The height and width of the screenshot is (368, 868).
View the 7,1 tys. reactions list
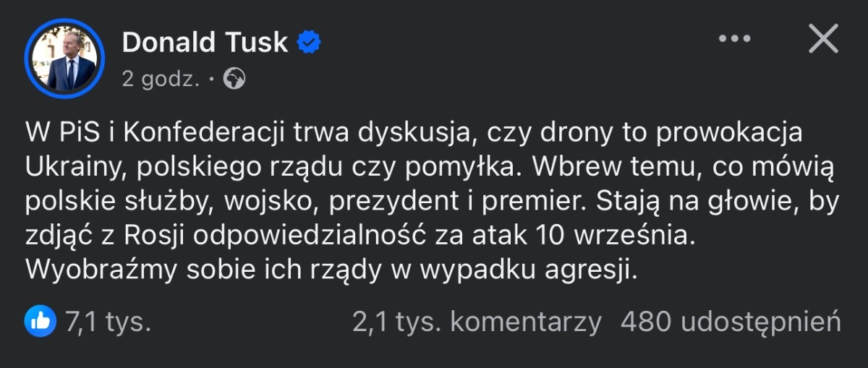pos(109,322)
